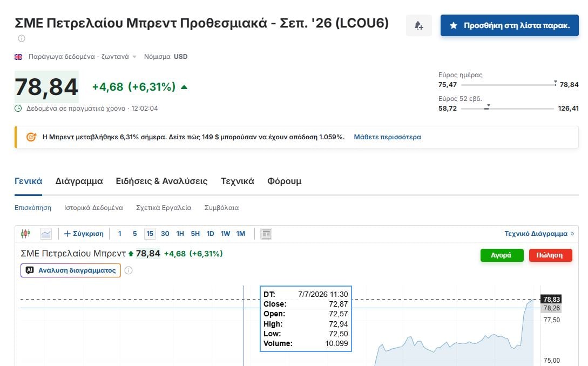Open the Σχετικά Εργαλεία sub-tab
Image resolution: width=588 pixels, height=366 pixels.
(x=164, y=208)
